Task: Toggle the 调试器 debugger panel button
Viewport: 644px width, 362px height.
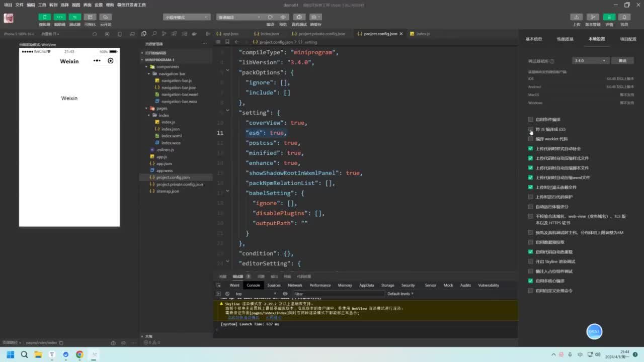Action: (x=74, y=17)
